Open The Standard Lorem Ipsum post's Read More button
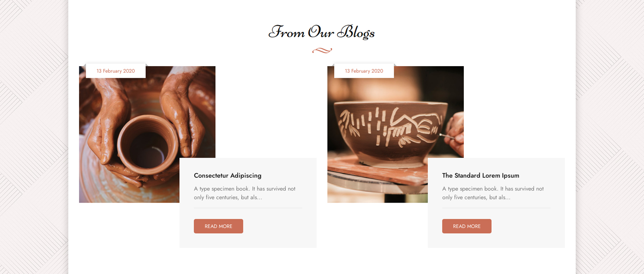644x274 pixels. click(467, 226)
